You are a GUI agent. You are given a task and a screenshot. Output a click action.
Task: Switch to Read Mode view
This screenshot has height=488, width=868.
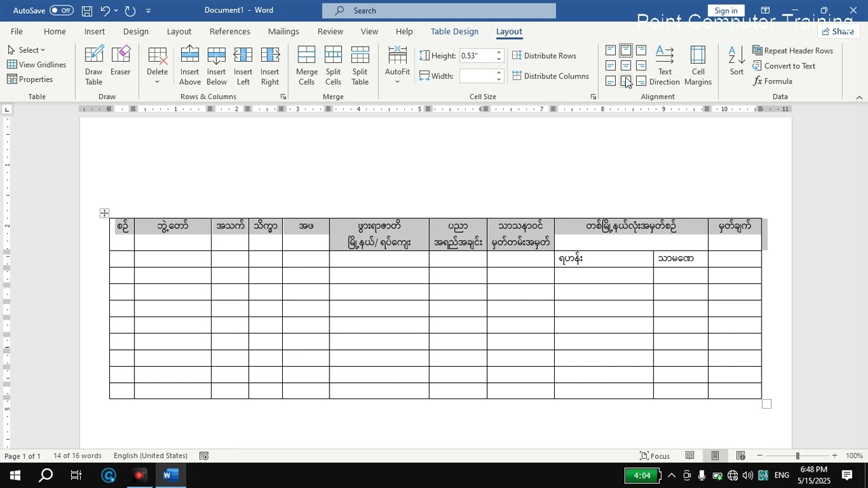690,456
